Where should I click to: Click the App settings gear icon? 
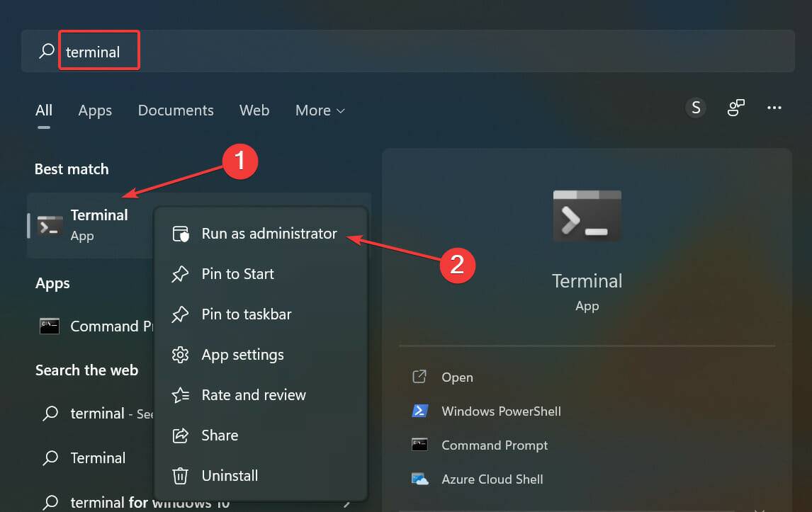click(x=181, y=354)
